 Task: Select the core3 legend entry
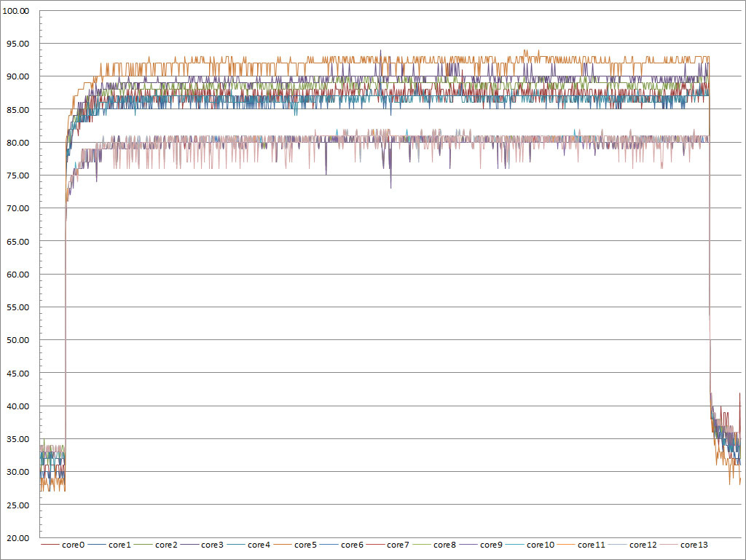pyautogui.click(x=202, y=545)
